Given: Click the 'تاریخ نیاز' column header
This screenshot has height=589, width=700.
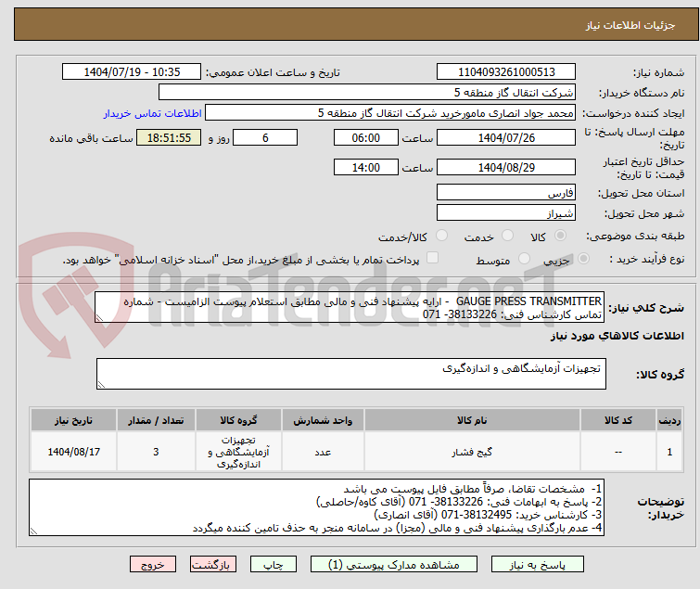Looking at the screenshot, I should click(73, 421).
